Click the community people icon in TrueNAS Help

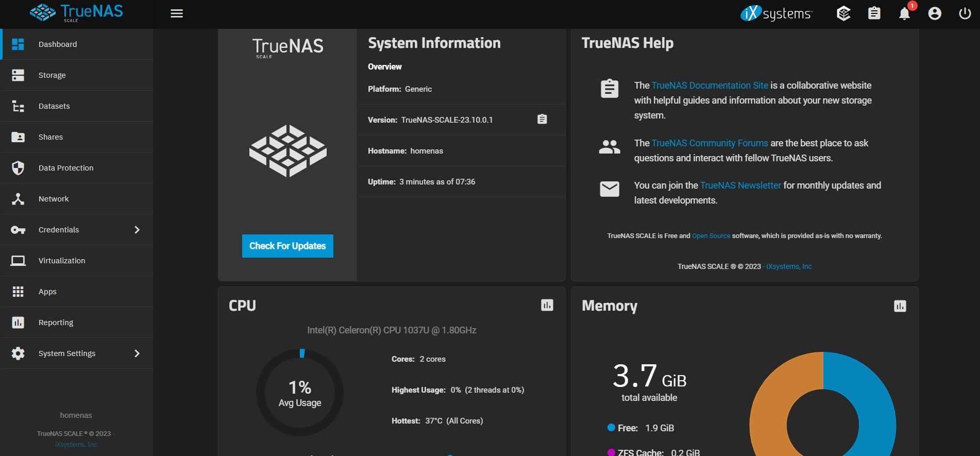[x=610, y=147]
